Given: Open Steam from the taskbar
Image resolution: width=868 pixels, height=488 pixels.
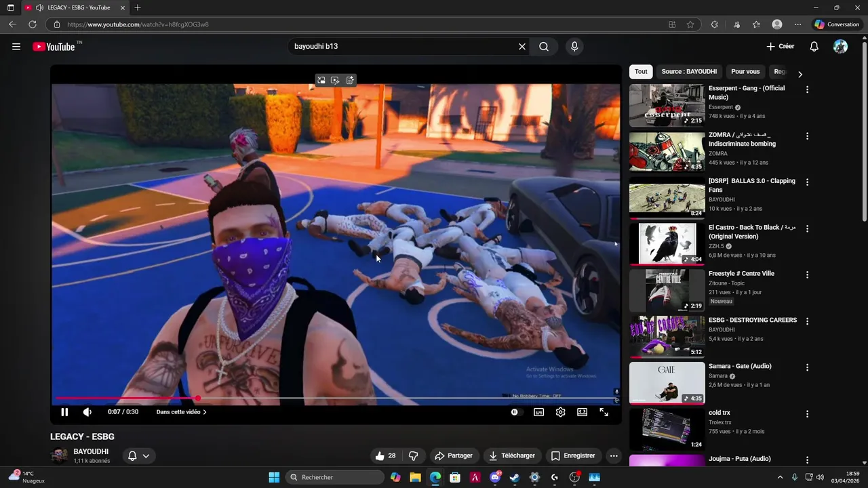Looking at the screenshot, I should pos(515,477).
